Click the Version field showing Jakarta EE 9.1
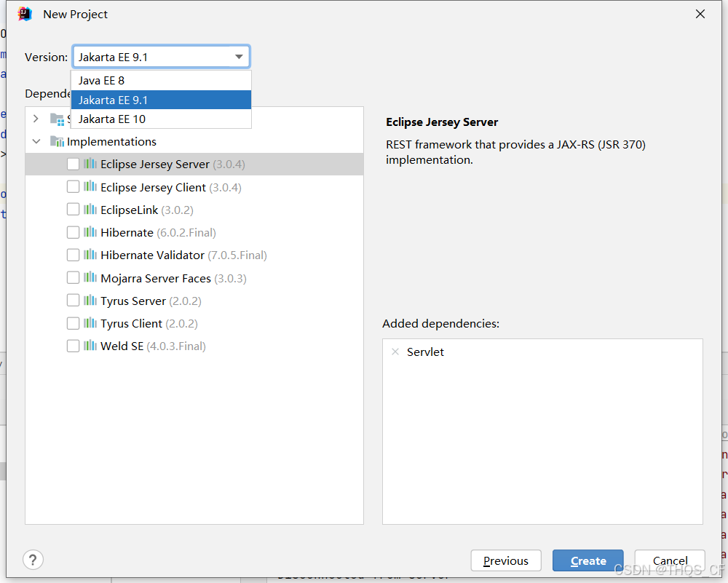The image size is (728, 583). pyautogui.click(x=161, y=57)
